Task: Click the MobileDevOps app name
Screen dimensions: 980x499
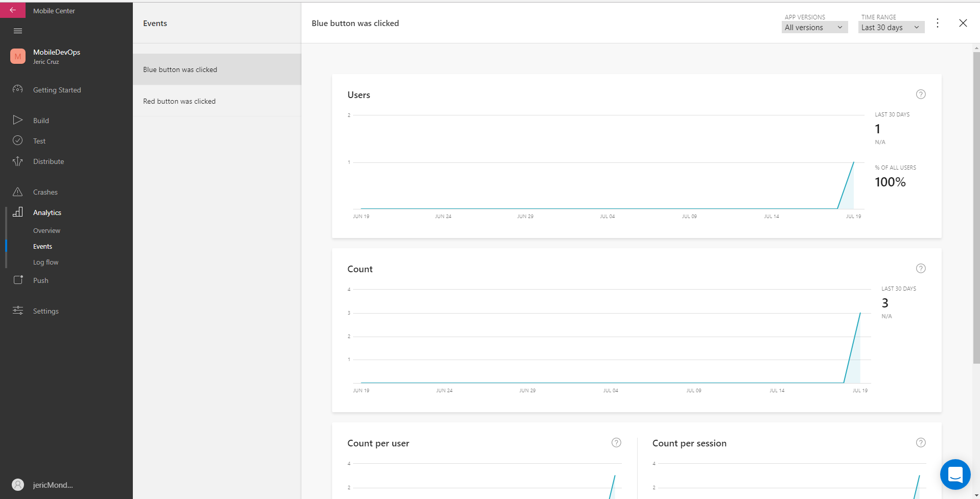Action: coord(57,52)
